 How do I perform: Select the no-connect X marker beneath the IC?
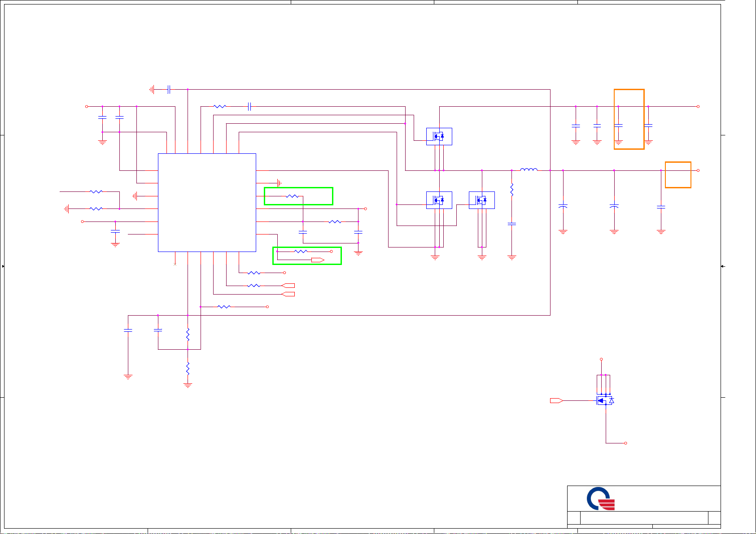(175, 264)
